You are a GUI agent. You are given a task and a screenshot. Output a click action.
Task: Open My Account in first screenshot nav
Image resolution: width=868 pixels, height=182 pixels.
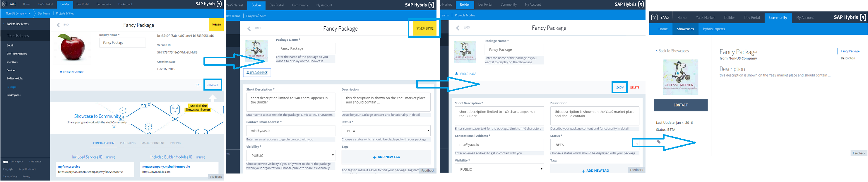coord(125,4)
